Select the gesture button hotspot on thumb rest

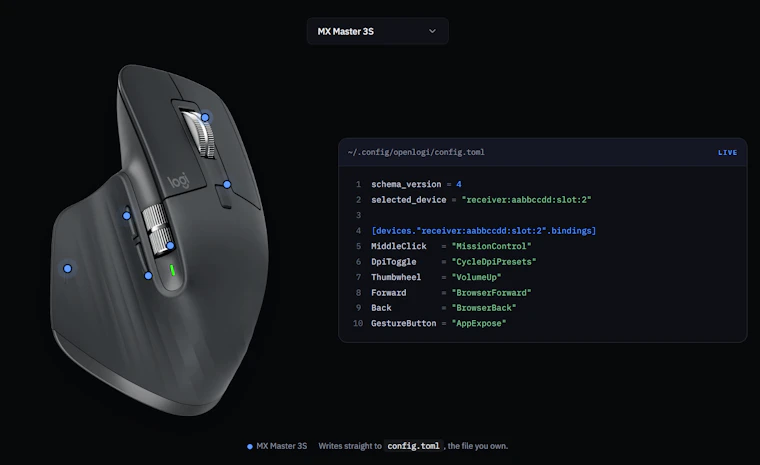click(67, 268)
